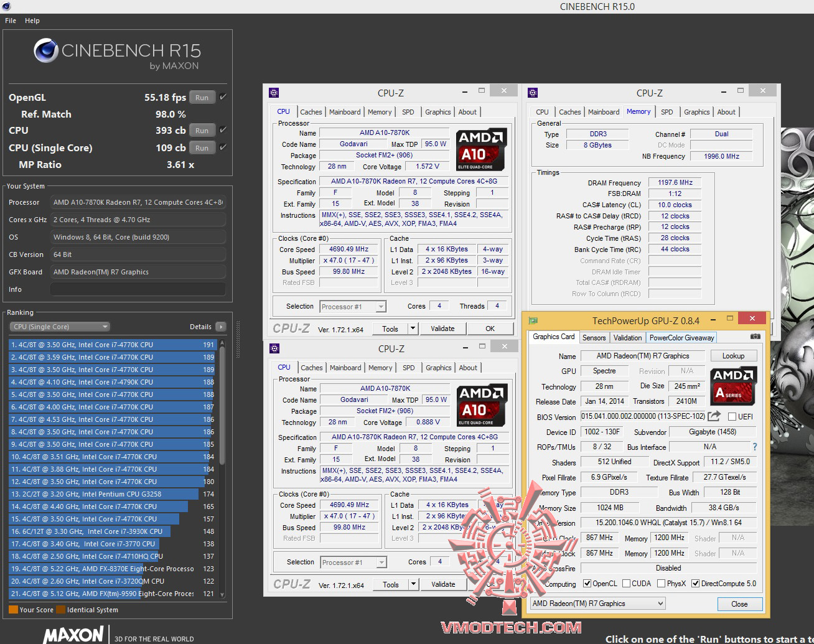Select ranking row 19 AMD FX-8370E
Screen dimensions: 814x644
(x=112, y=569)
